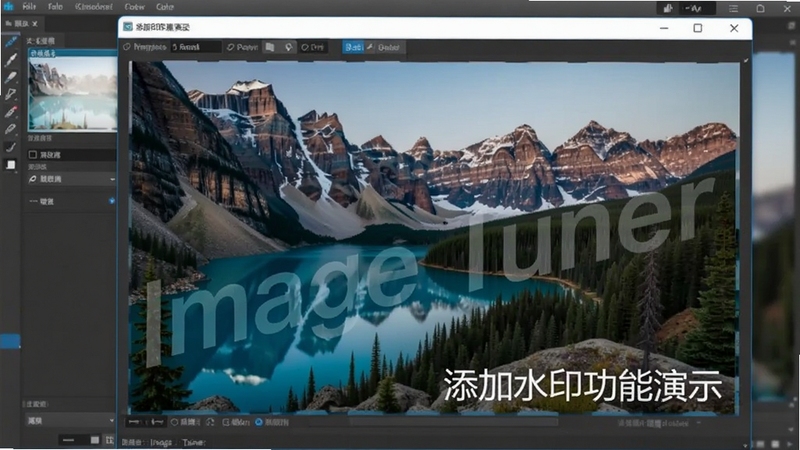This screenshot has height=450, width=800.
Task: Click the grid icon at the side panel's bottom
Action: click(x=109, y=440)
